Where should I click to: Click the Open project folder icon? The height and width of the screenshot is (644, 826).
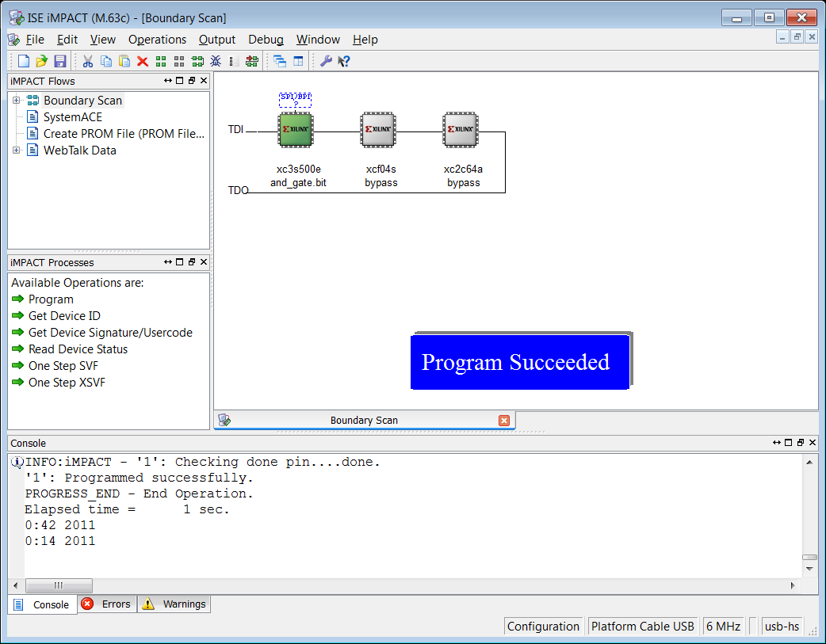(x=41, y=61)
